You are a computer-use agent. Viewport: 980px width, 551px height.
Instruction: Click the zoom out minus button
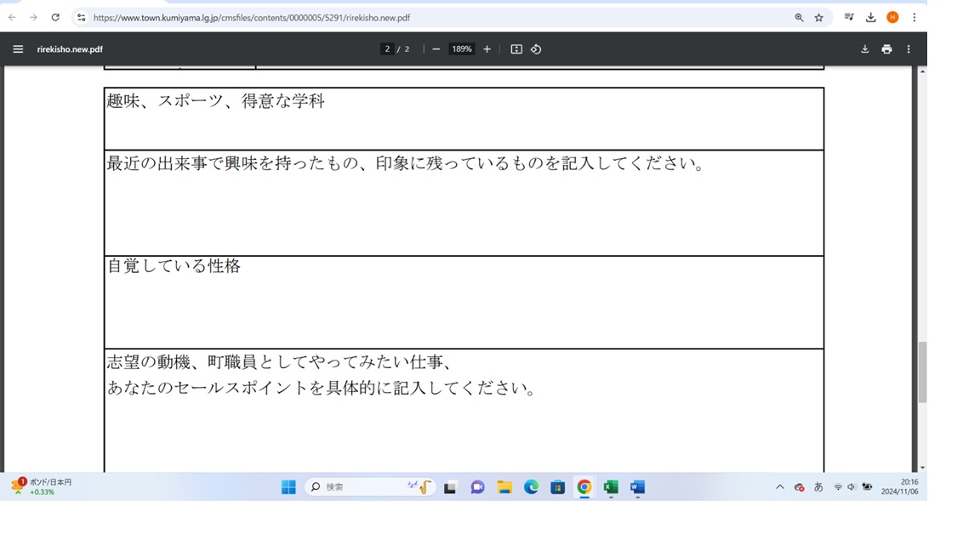click(x=436, y=49)
